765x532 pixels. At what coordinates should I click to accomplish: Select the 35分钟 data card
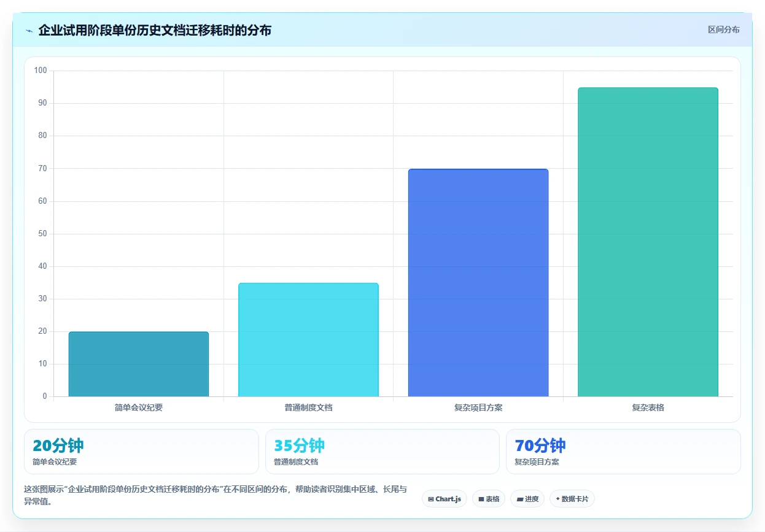pyautogui.click(x=382, y=452)
